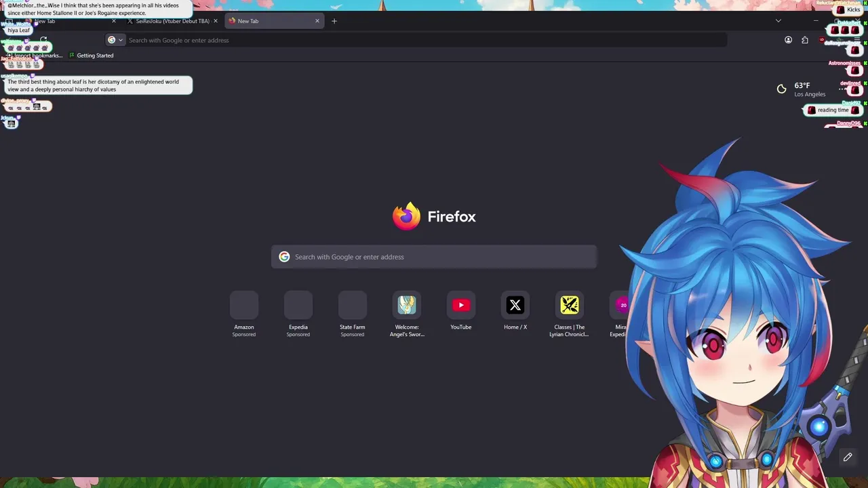The width and height of the screenshot is (868, 488).
Task: Click the pencil customize new tab icon
Action: point(848,457)
